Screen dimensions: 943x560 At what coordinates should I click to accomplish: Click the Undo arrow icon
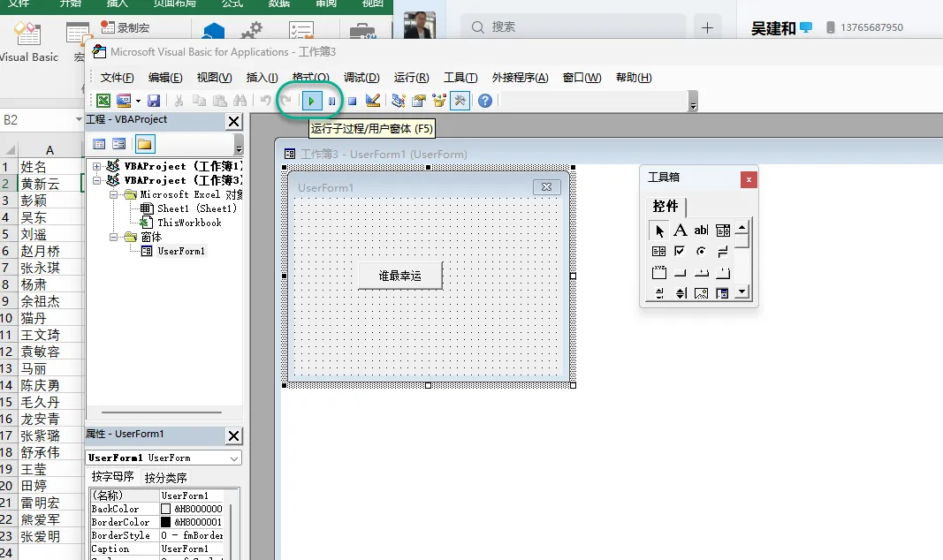click(266, 101)
